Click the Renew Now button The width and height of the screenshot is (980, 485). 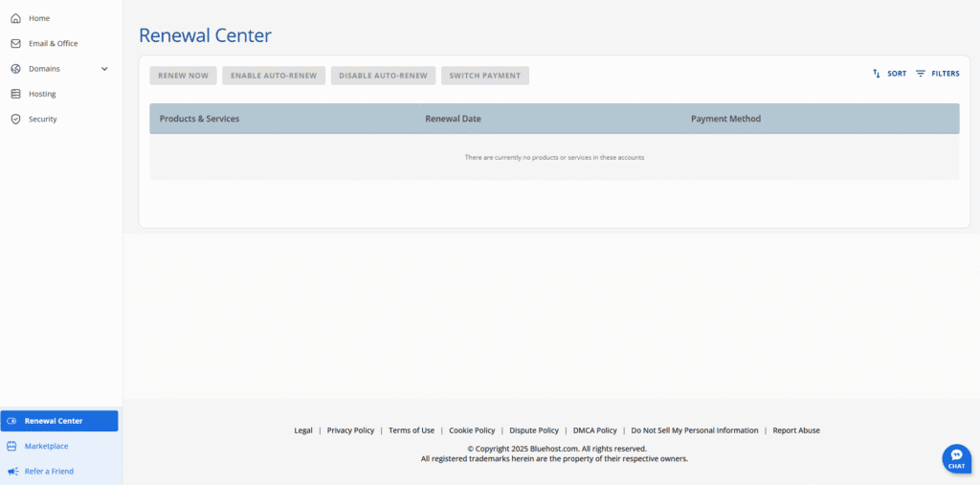pyautogui.click(x=183, y=76)
